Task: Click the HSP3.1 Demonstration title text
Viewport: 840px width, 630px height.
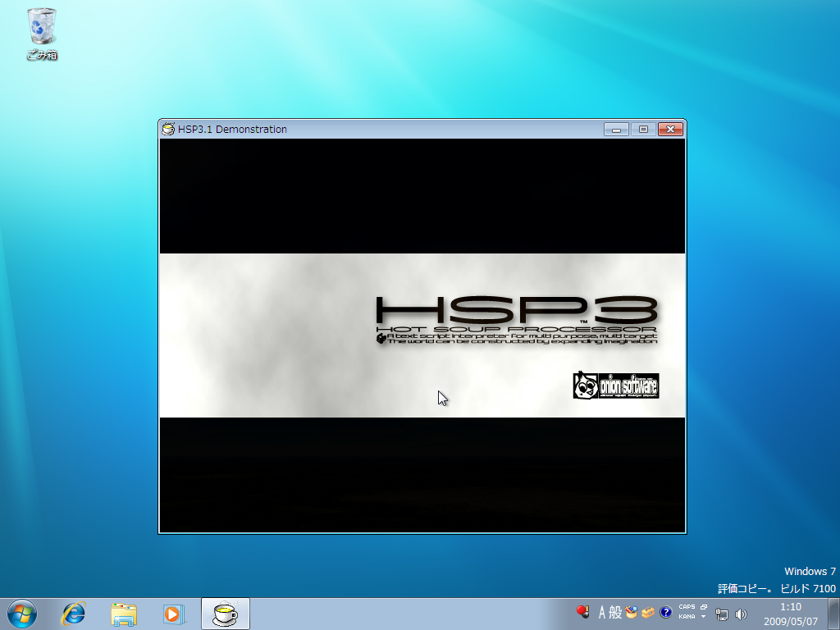Action: coord(232,129)
